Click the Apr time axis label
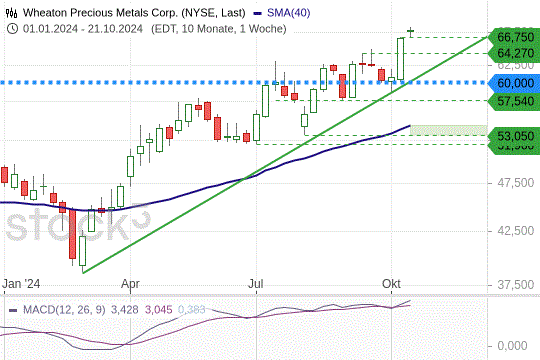The width and height of the screenshot is (540, 360). pos(131,284)
